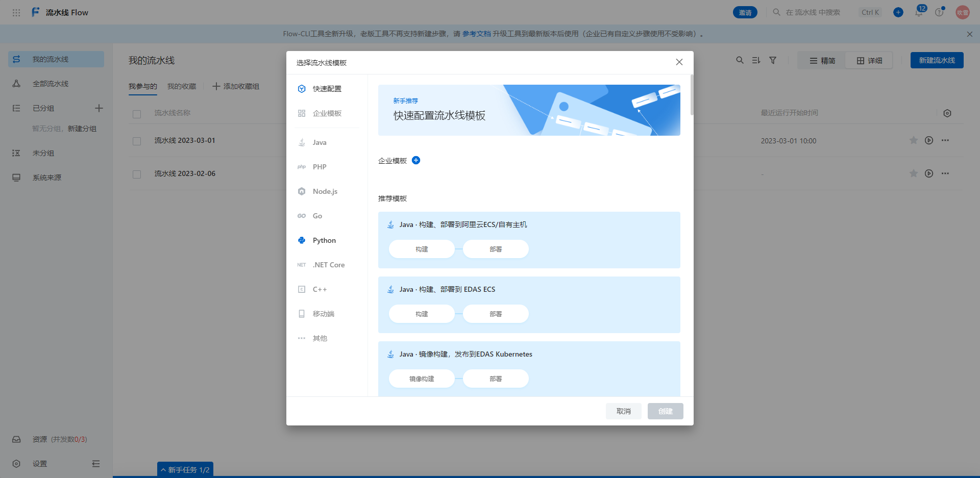980x478 pixels.
Task: Click the 在流水线中搜索 search field
Action: click(x=812, y=12)
